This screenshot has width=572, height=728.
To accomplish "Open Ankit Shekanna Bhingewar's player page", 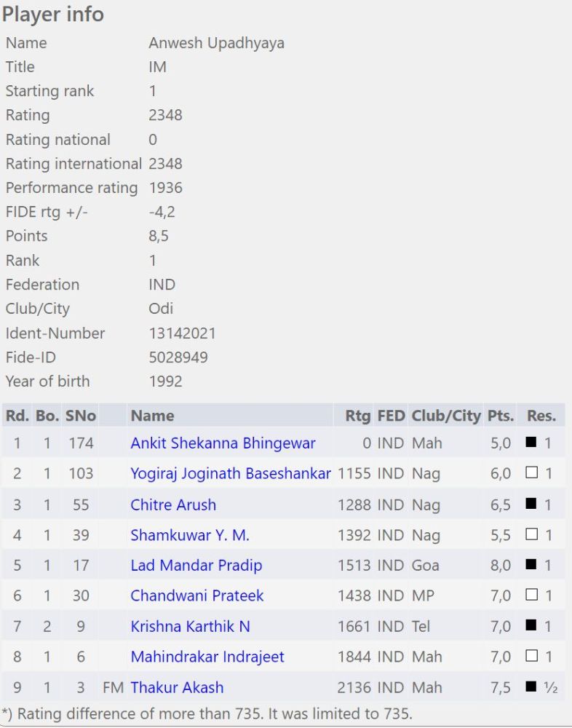I will click(x=223, y=443).
